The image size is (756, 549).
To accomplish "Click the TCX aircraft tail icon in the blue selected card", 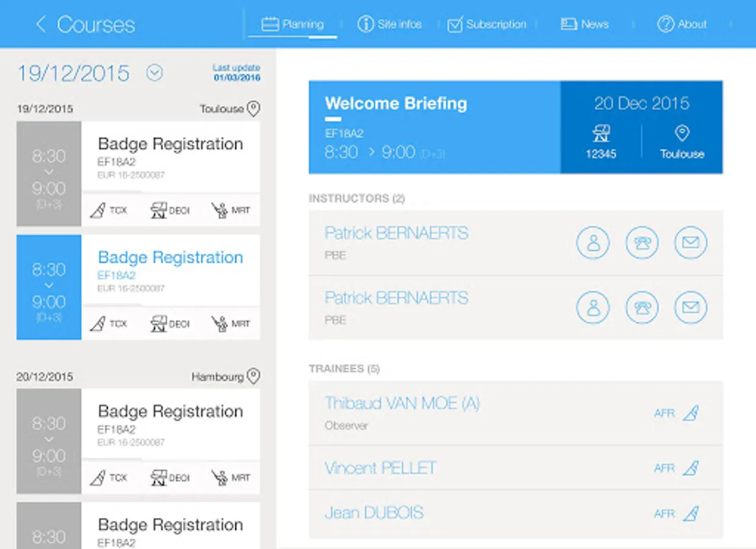I will (x=98, y=324).
